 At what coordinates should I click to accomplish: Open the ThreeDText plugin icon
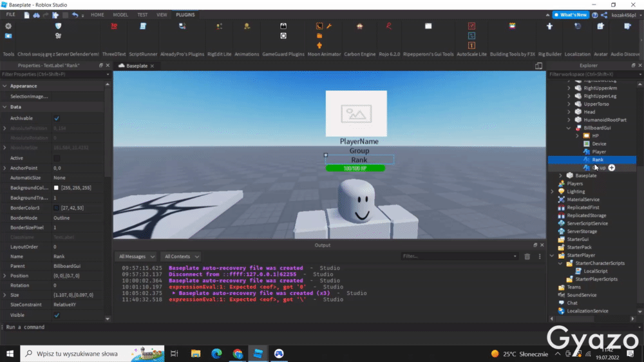(114, 26)
